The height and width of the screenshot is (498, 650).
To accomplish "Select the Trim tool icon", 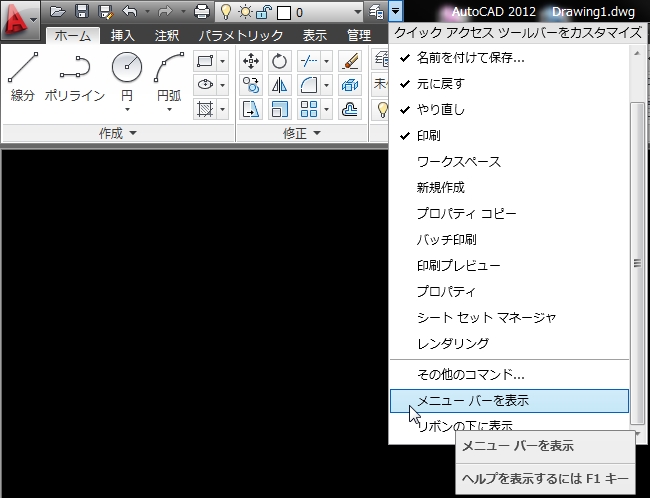I will pyautogui.click(x=309, y=61).
